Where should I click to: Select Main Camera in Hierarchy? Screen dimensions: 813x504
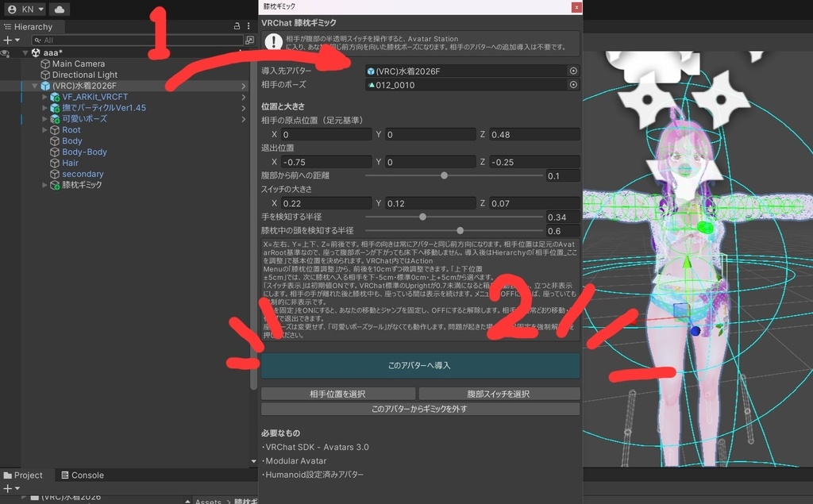pyautogui.click(x=79, y=63)
